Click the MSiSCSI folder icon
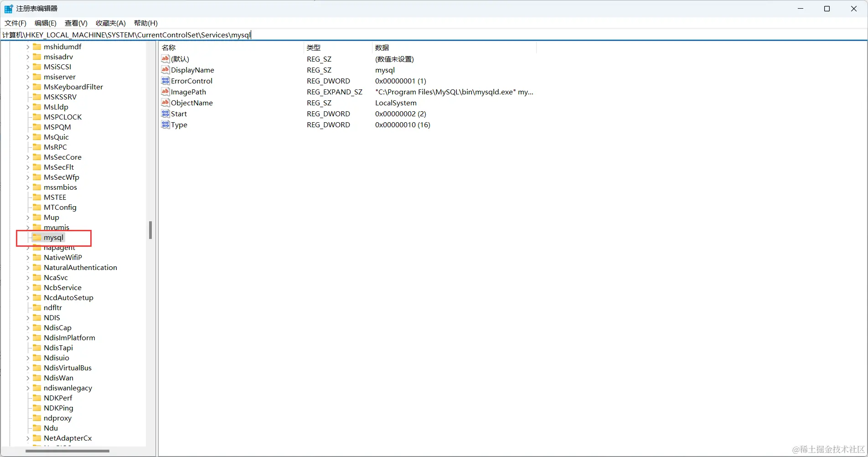 point(37,67)
